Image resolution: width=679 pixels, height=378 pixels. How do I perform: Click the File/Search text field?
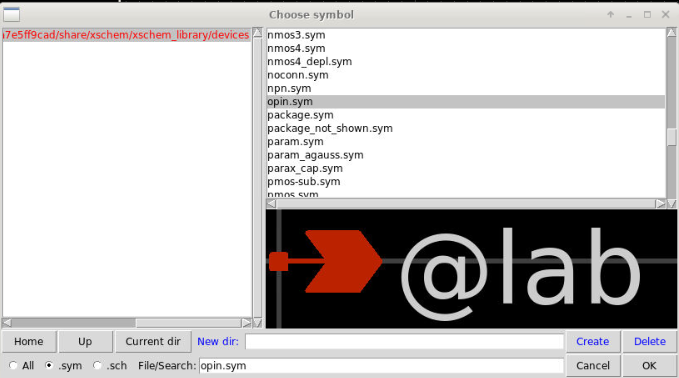pos(382,366)
